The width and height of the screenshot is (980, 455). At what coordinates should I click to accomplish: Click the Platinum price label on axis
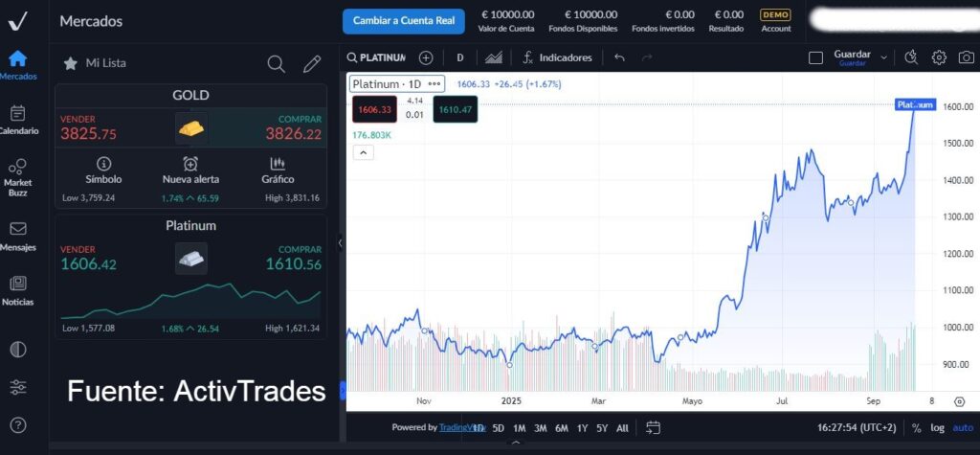tap(915, 104)
